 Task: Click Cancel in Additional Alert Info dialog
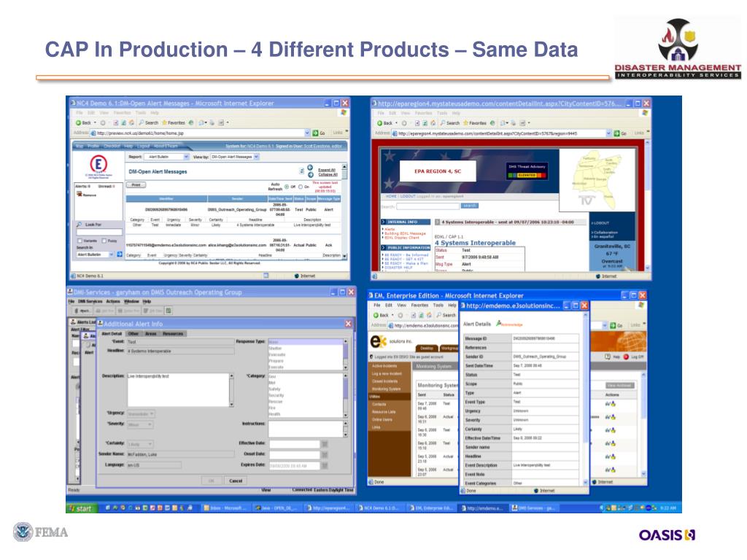click(236, 481)
